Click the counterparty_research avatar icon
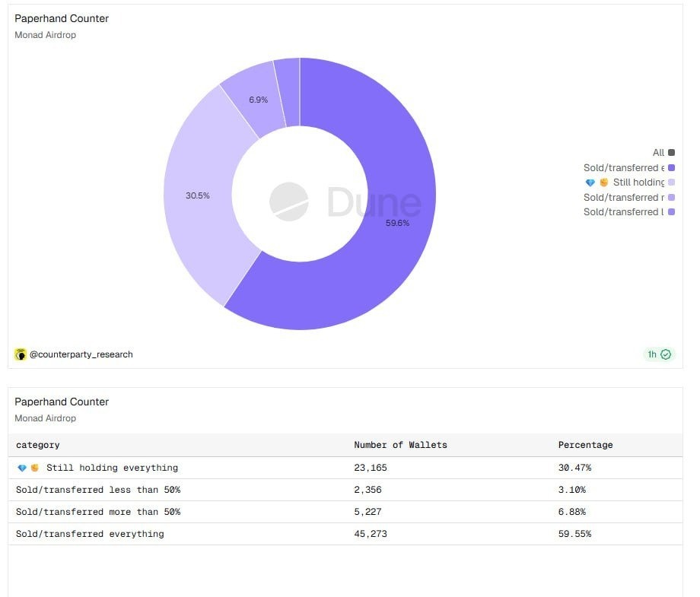The width and height of the screenshot is (700, 597). point(21,354)
